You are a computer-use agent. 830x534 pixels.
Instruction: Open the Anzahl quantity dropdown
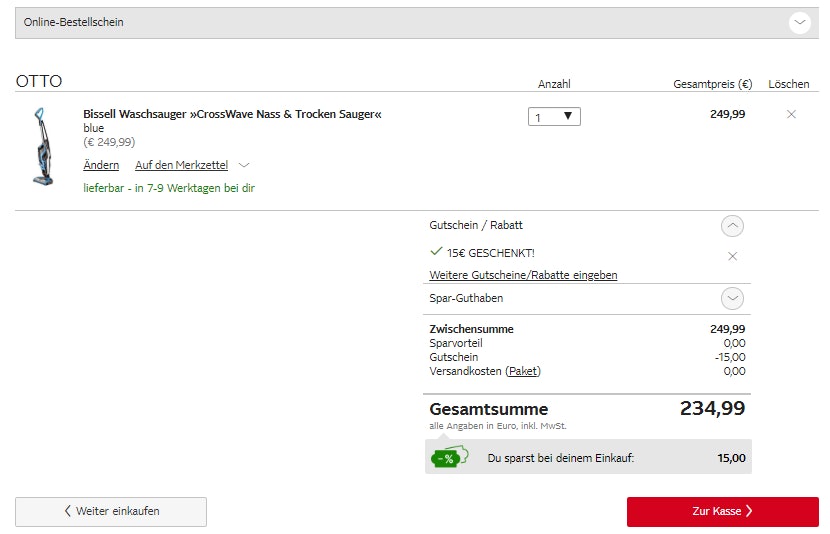tap(554, 116)
